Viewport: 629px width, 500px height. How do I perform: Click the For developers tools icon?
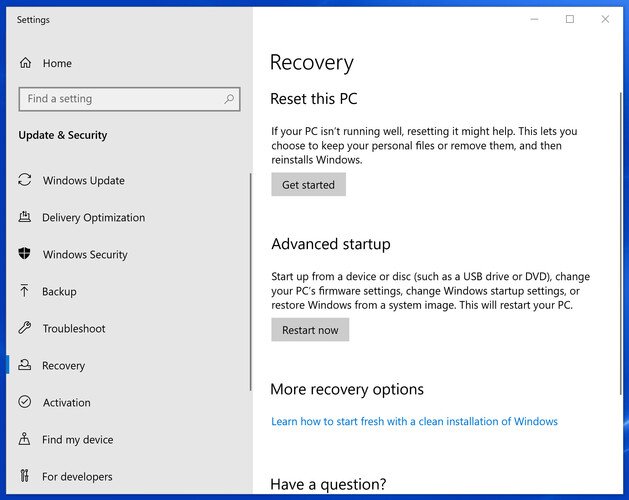tap(24, 476)
